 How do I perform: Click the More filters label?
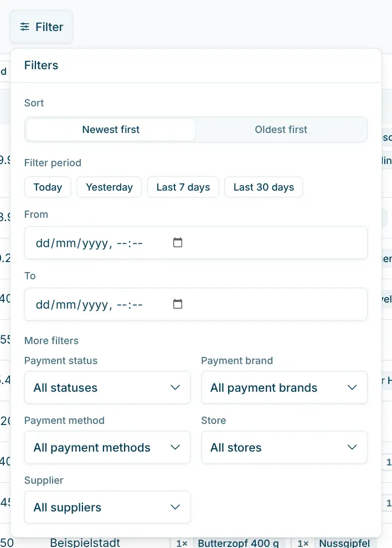coord(51,341)
